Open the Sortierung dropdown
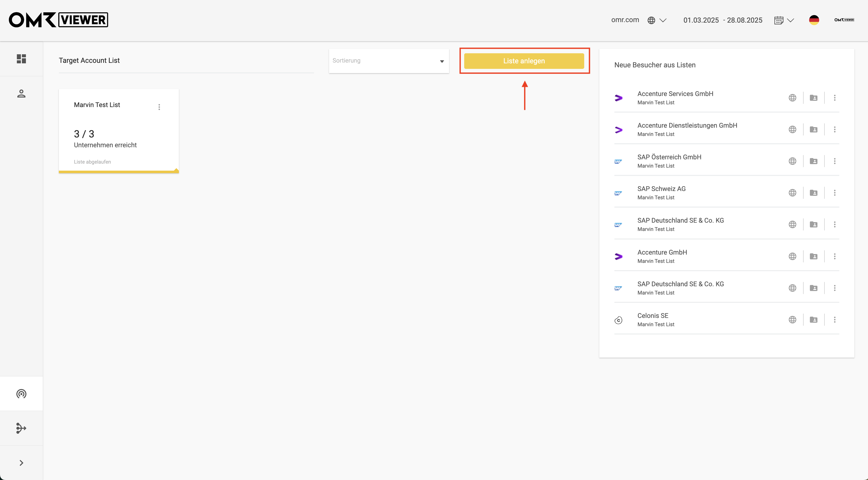Screen dimensions: 868x480 [x=389, y=61]
